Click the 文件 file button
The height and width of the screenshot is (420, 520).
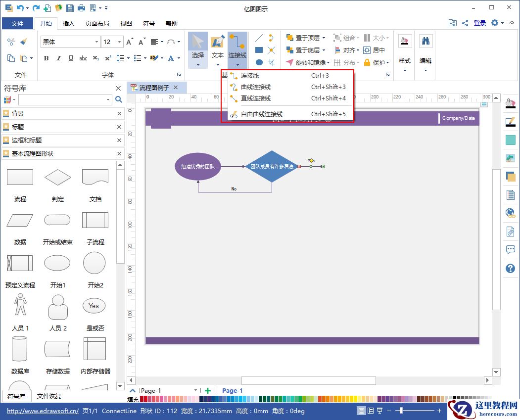tap(17, 23)
